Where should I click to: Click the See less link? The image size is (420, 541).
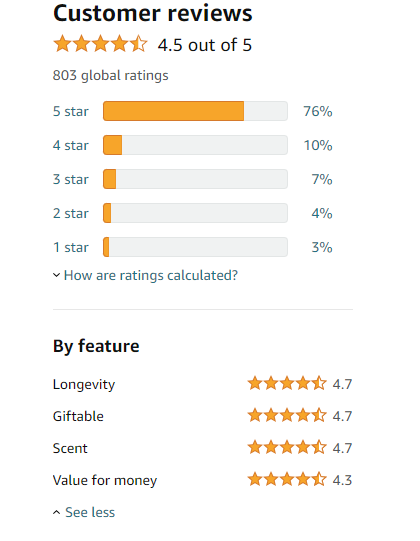tap(90, 512)
